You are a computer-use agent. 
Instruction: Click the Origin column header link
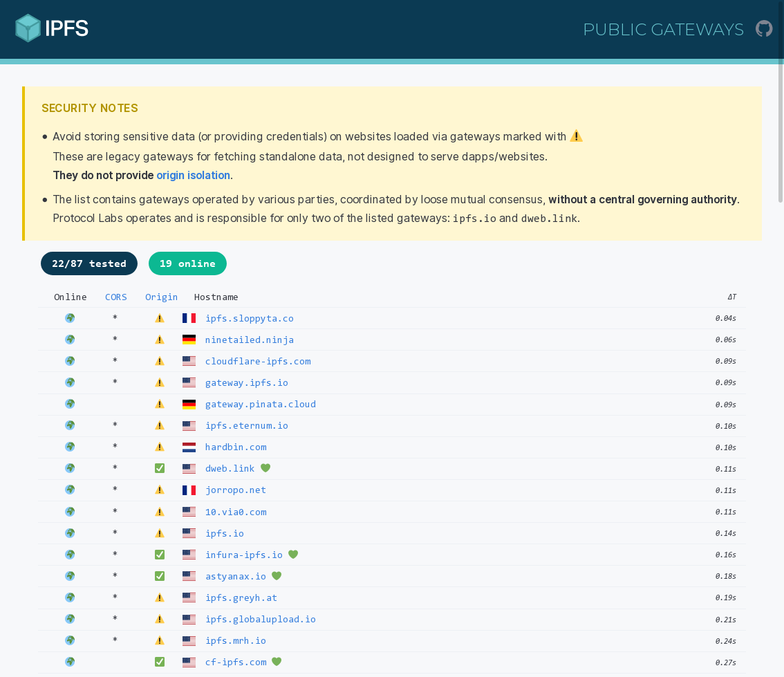161,297
